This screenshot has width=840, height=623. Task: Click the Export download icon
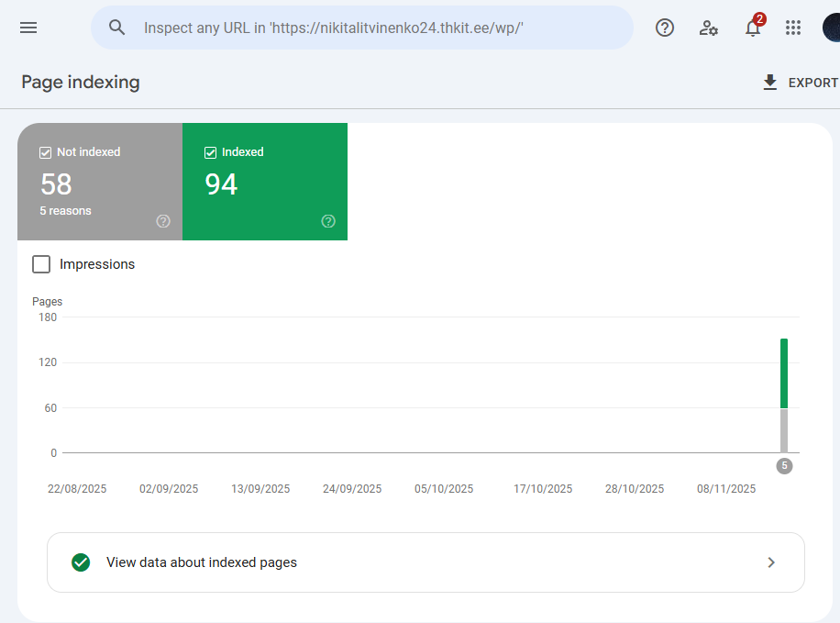click(770, 83)
